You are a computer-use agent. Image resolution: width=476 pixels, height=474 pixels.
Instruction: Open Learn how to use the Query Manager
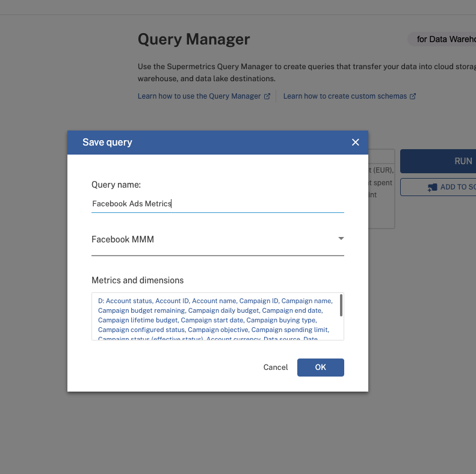[x=199, y=96]
